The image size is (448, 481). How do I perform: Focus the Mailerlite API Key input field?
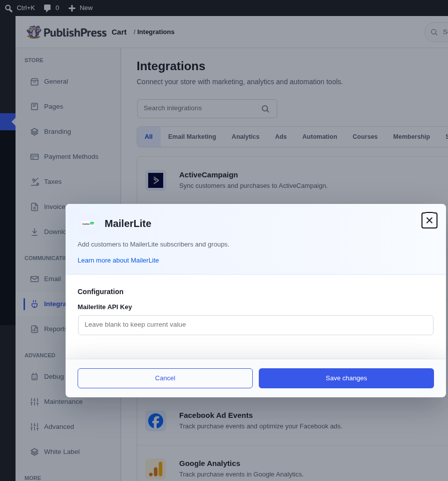(256, 325)
